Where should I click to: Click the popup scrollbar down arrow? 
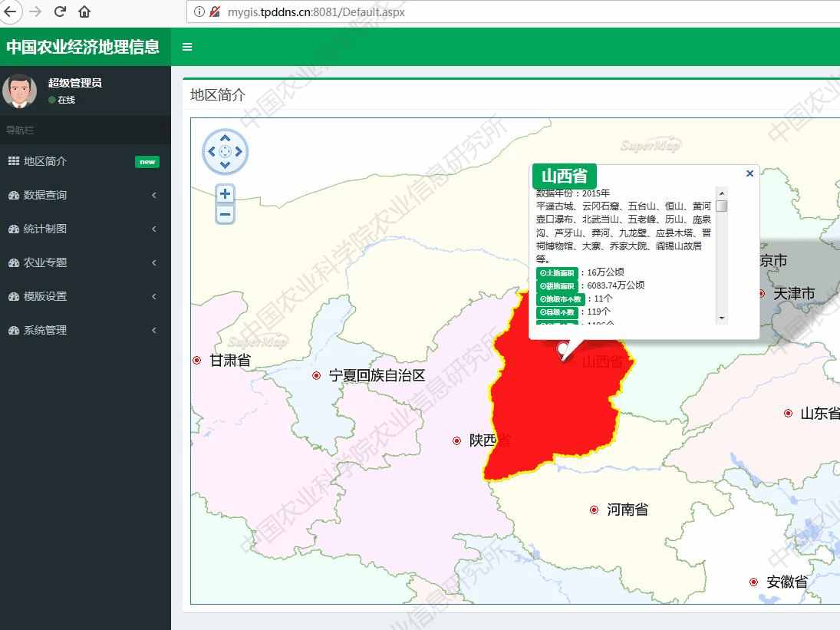(x=722, y=318)
